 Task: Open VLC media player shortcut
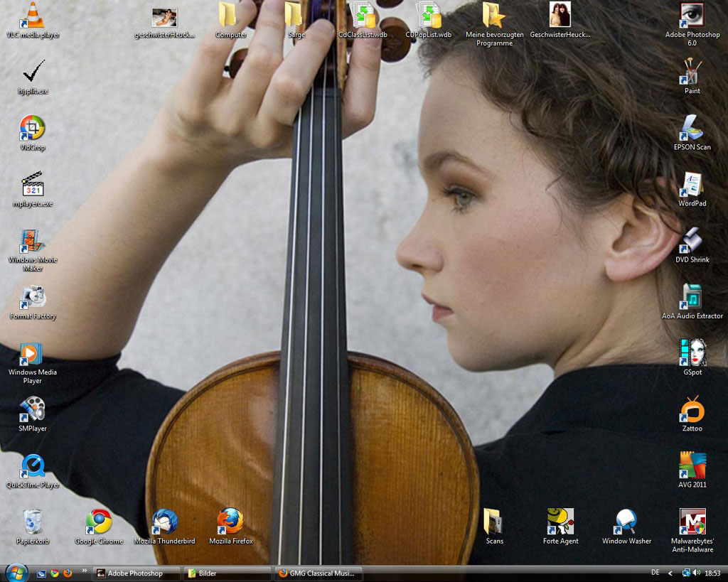click(x=33, y=16)
